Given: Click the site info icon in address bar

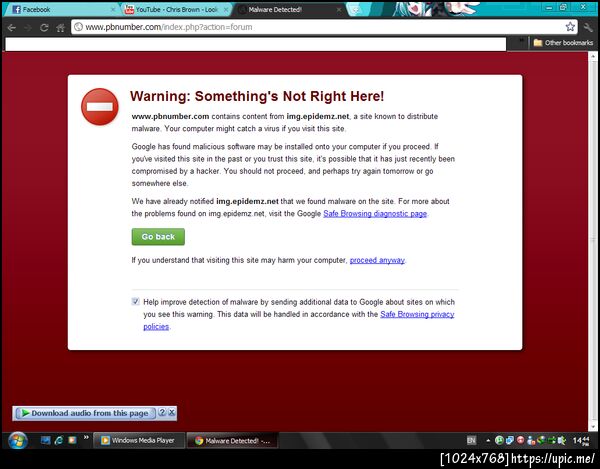Looking at the screenshot, I should click(x=78, y=27).
